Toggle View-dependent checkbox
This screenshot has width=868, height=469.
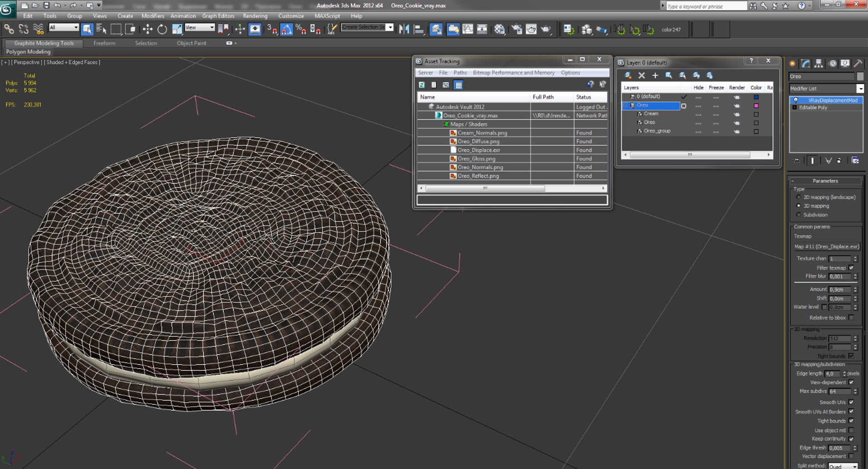pyautogui.click(x=851, y=382)
